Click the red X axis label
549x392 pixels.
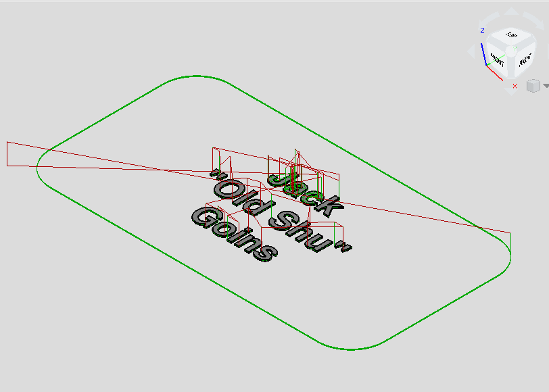[515, 86]
